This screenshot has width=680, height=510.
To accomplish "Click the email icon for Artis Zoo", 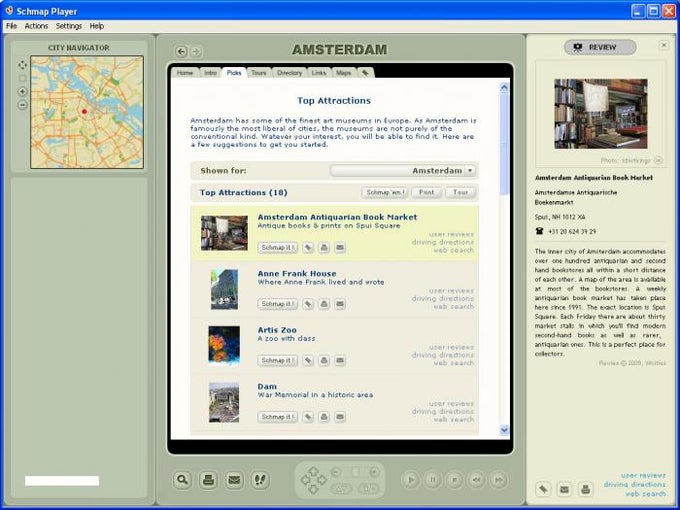I will [340, 360].
